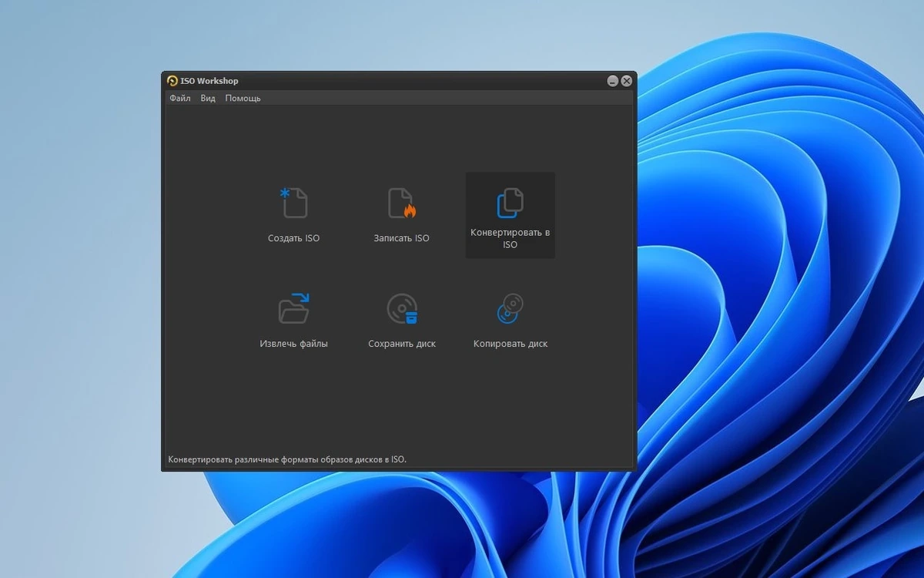Click the Записать ISO label
Screen dimensions: 924x578
coord(402,238)
